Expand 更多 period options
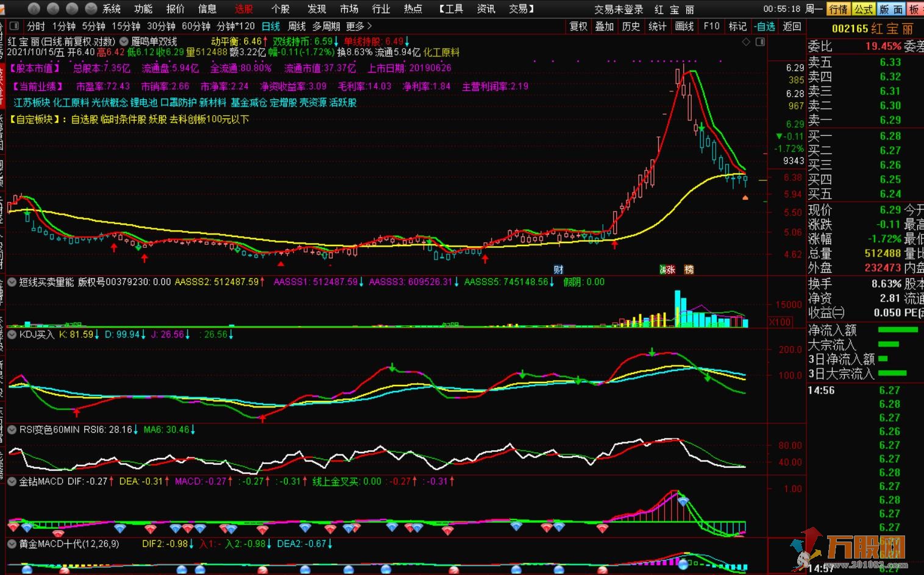924x575 pixels. coord(358,26)
